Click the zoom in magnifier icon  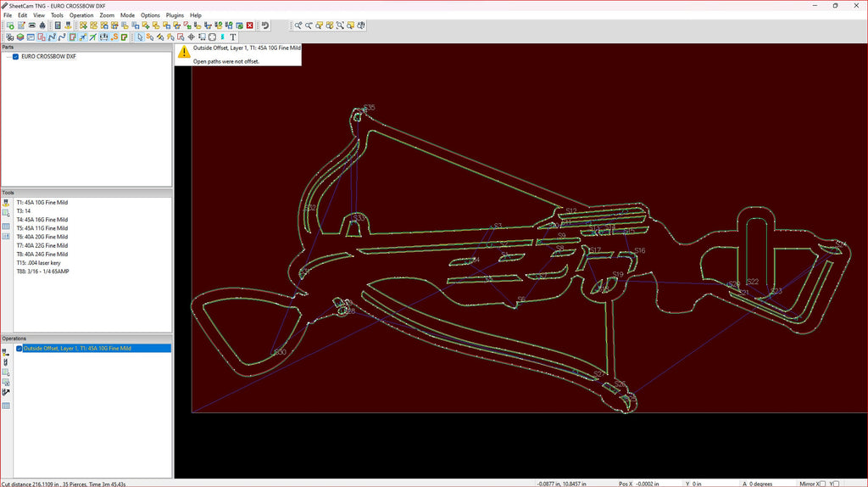[298, 25]
